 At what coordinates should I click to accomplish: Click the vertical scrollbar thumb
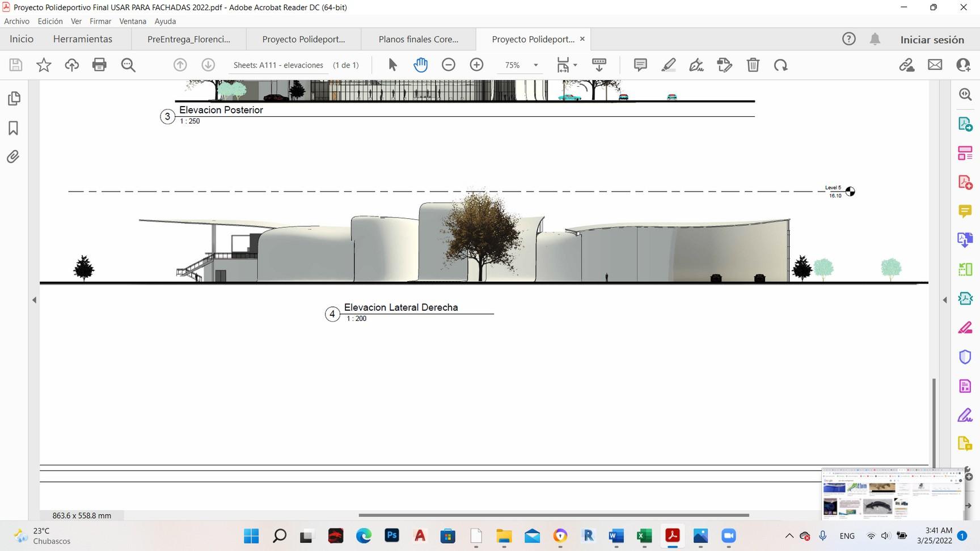pyautogui.click(x=934, y=422)
